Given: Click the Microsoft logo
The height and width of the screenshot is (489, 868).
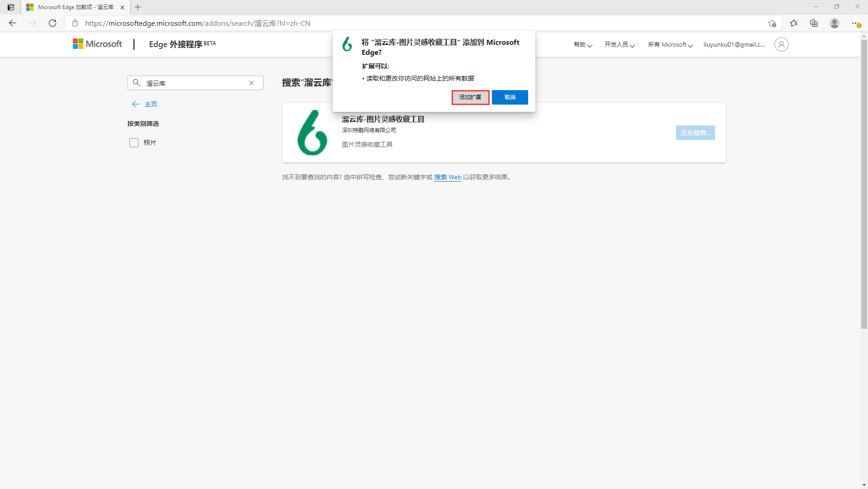Looking at the screenshot, I should [x=97, y=44].
